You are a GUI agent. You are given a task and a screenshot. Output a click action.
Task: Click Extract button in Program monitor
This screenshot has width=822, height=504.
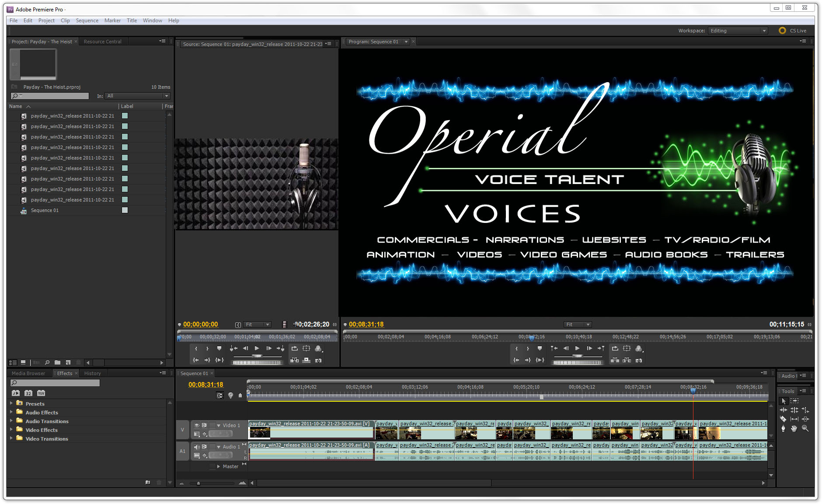click(627, 360)
